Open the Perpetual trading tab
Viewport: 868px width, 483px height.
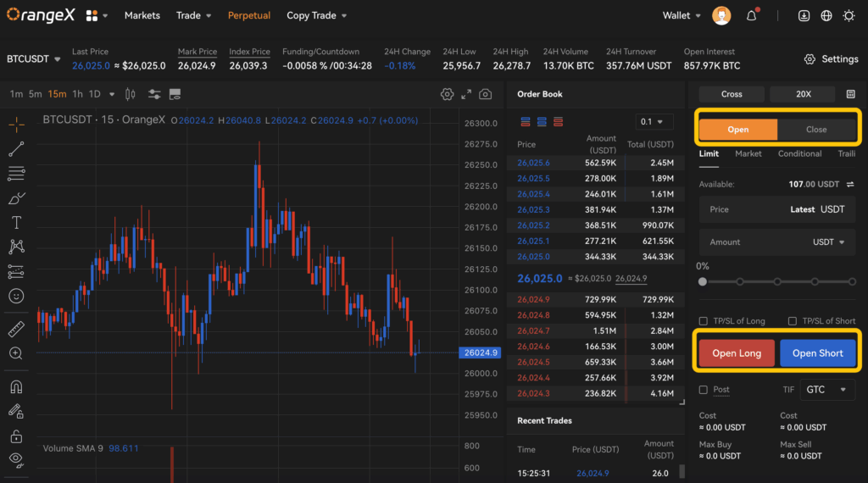[249, 15]
